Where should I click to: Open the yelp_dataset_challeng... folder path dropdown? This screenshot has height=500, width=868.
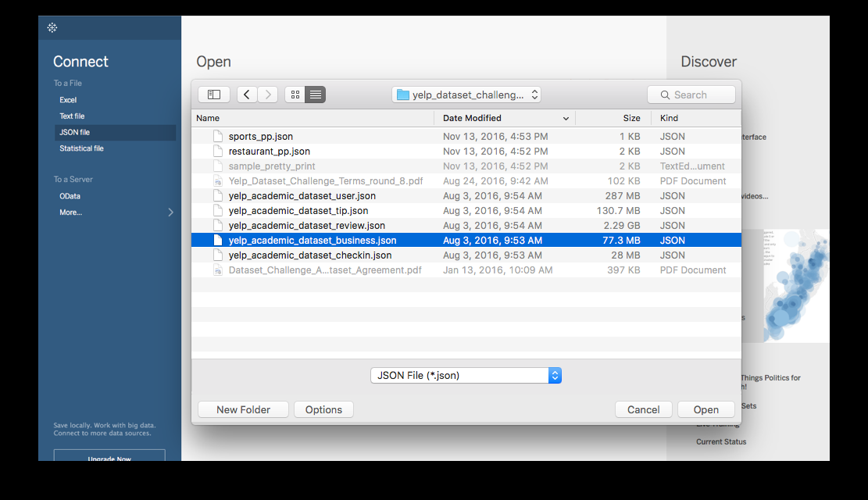click(466, 95)
